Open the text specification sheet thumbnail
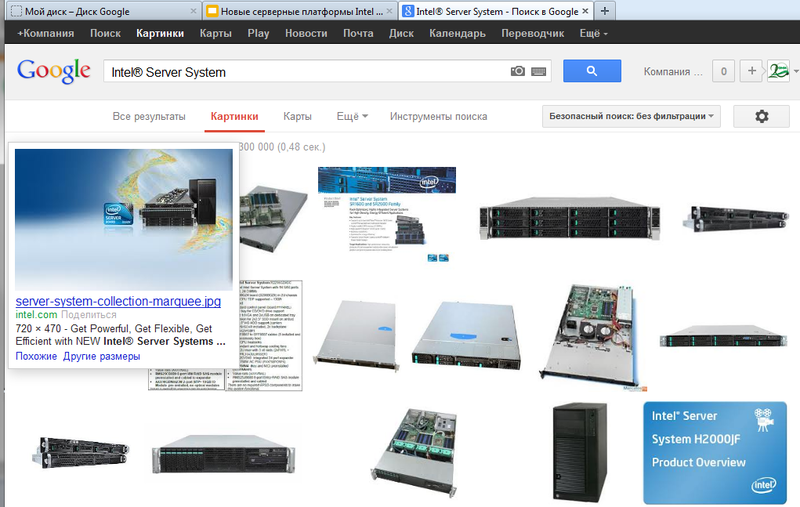800x507 pixels. coord(270,335)
